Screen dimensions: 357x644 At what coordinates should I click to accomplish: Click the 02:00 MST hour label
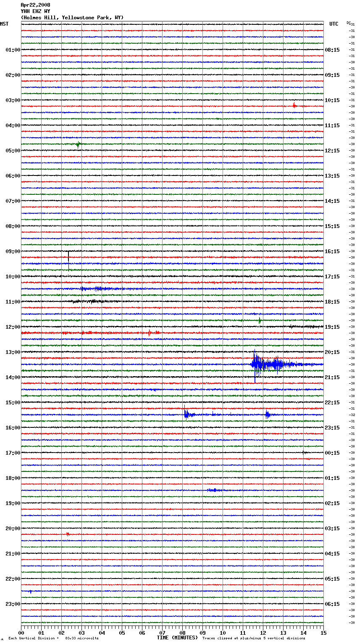(13, 75)
